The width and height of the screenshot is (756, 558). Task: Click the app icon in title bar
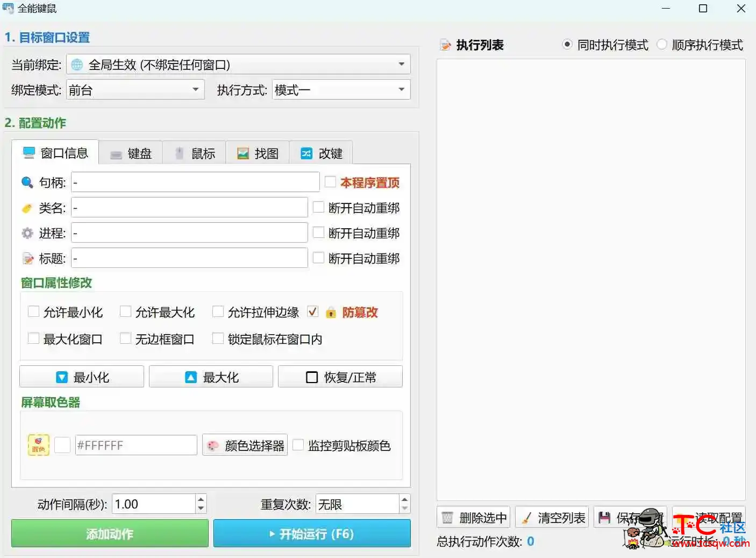point(8,8)
